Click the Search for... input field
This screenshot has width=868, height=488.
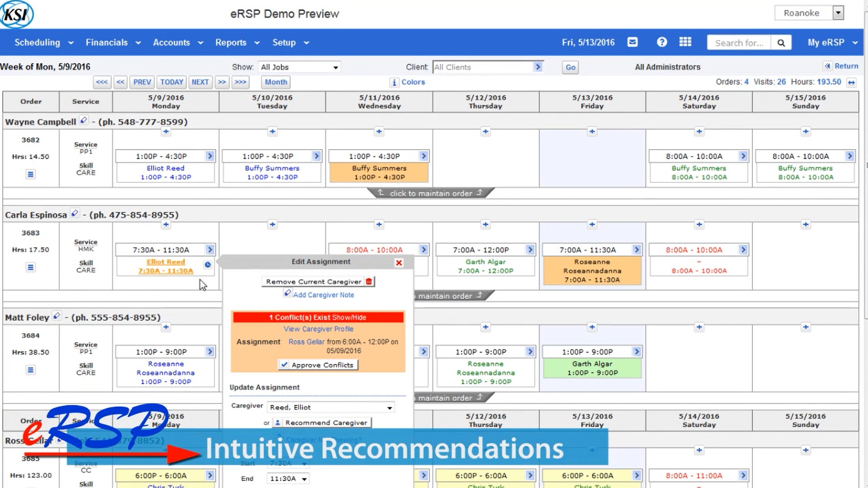739,43
